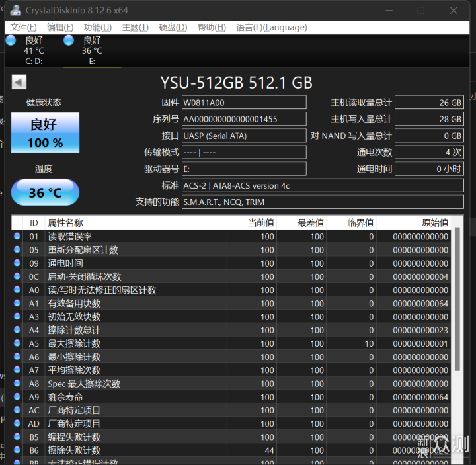
Task: Click the 原始值 column header
Action: tap(413, 223)
